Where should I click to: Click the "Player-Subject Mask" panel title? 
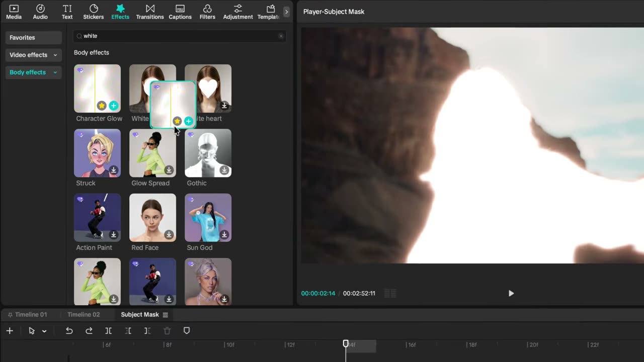pos(334,12)
